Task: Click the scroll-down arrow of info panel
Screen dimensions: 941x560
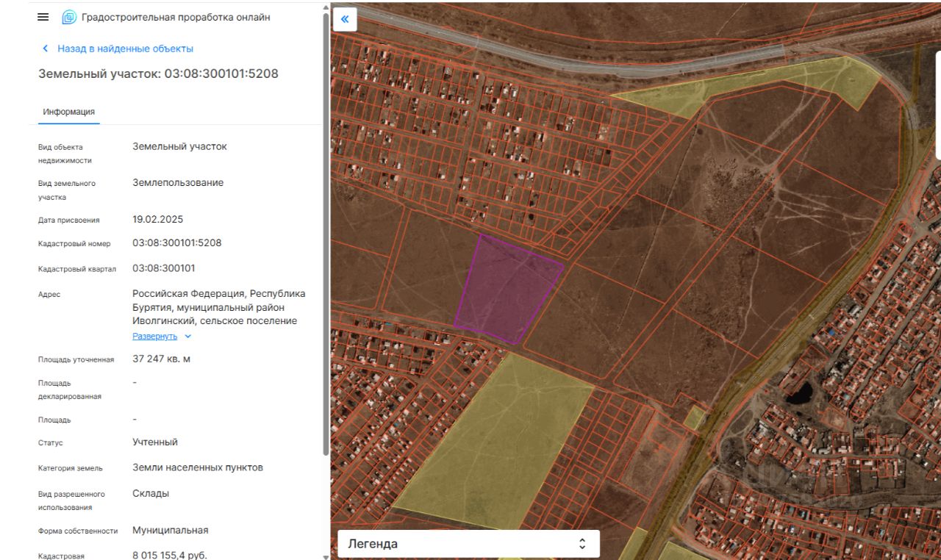Action: coord(326,556)
